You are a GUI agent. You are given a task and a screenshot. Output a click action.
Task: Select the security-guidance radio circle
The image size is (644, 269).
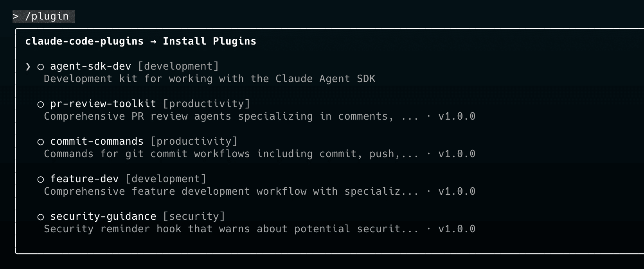40,217
